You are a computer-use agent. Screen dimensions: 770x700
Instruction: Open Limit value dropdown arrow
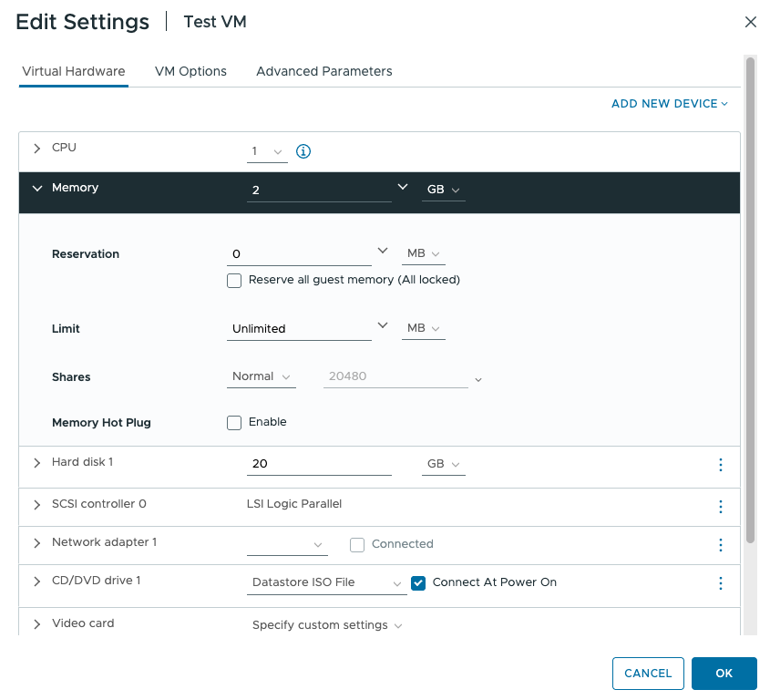[x=383, y=325]
